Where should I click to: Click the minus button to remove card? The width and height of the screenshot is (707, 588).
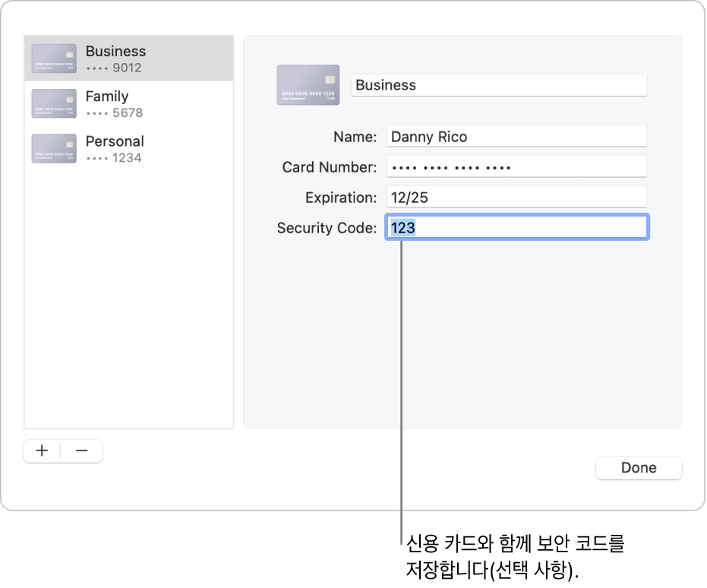[x=81, y=451]
